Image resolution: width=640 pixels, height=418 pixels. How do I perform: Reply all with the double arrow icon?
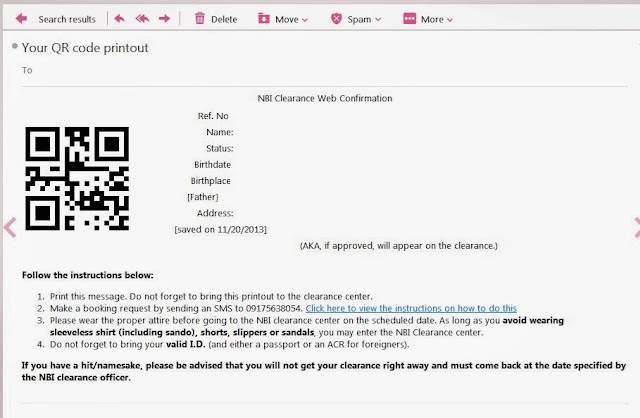pyautogui.click(x=142, y=19)
